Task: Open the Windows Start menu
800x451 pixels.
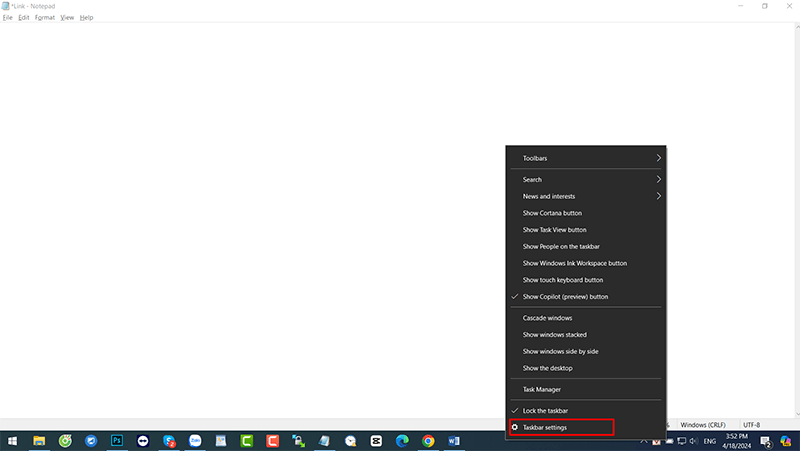Action: pos(12,441)
